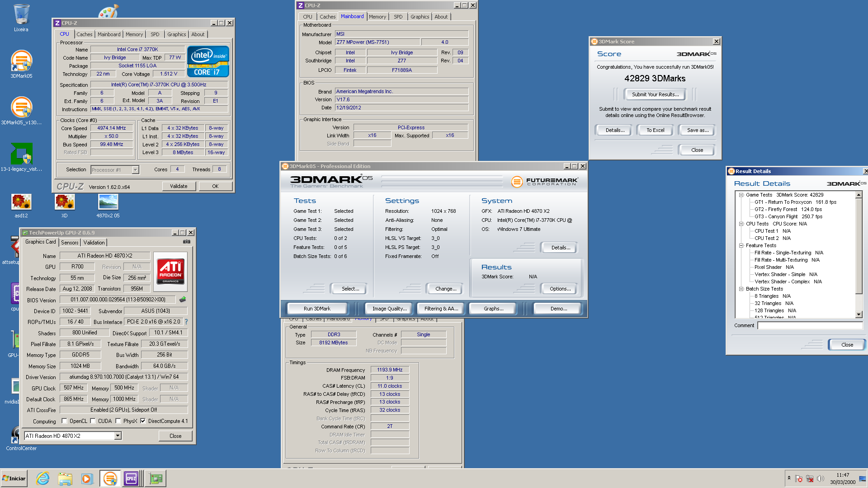Click the scroll up arrow in Result Details

[859, 195]
